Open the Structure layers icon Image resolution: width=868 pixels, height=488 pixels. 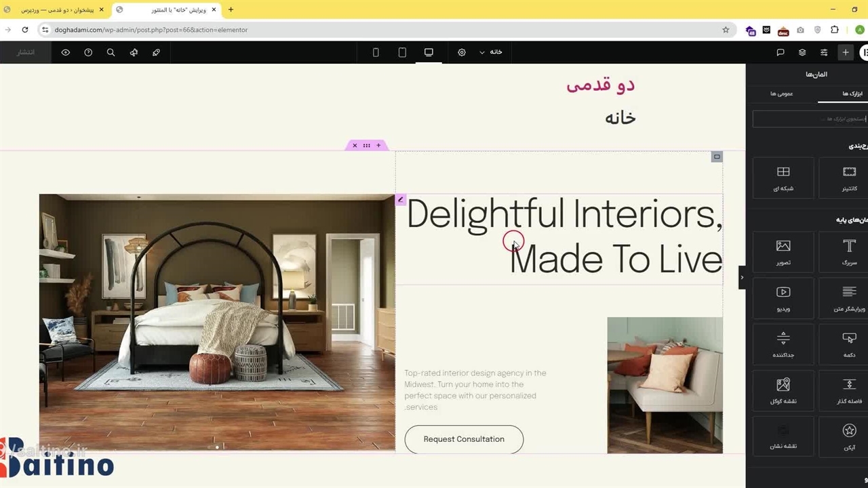point(802,52)
